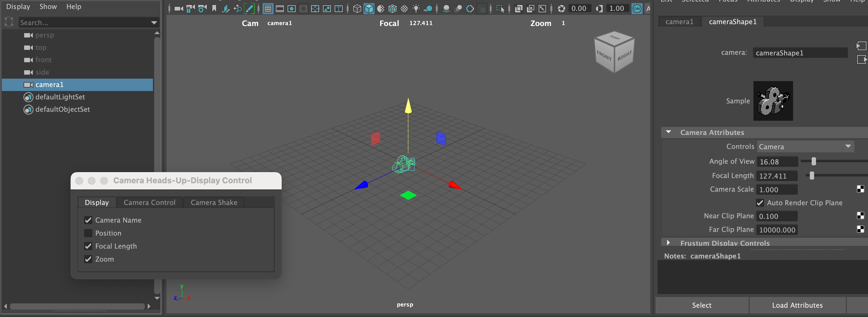Collapse the Camera Attributes section
The image size is (868, 317).
click(x=669, y=132)
